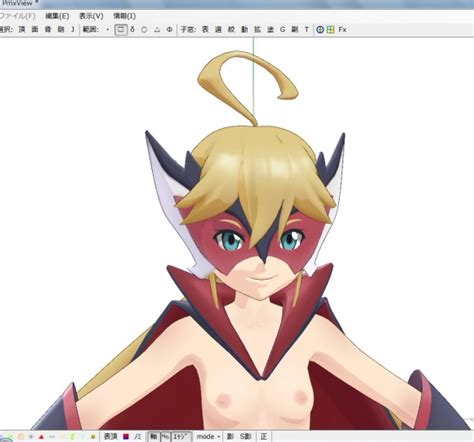
Task: Open the 選 selection sub-window
Action: (x=218, y=30)
